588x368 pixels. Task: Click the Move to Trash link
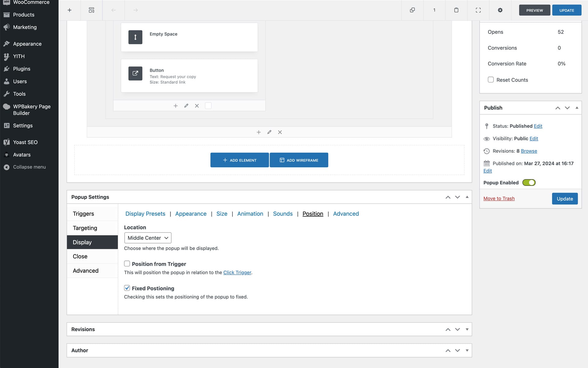pos(499,198)
